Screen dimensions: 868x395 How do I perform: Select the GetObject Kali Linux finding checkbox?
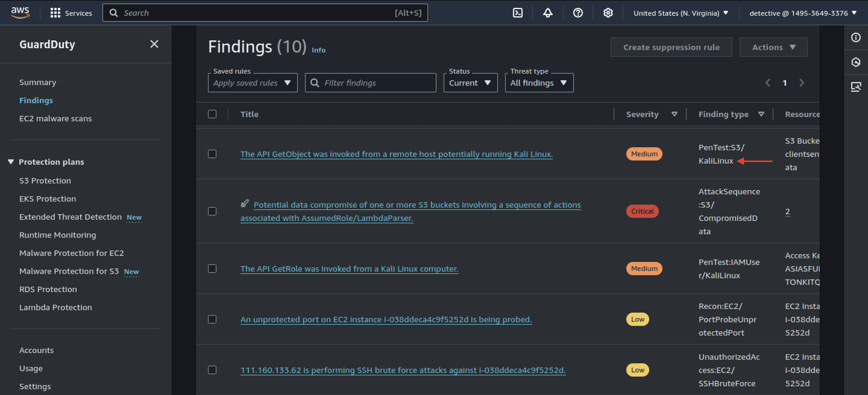click(x=212, y=154)
